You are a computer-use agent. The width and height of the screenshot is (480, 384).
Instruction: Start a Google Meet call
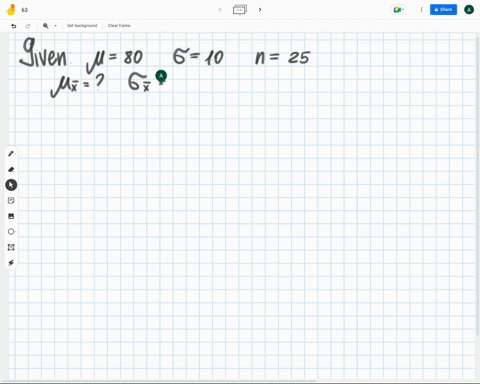click(x=398, y=10)
